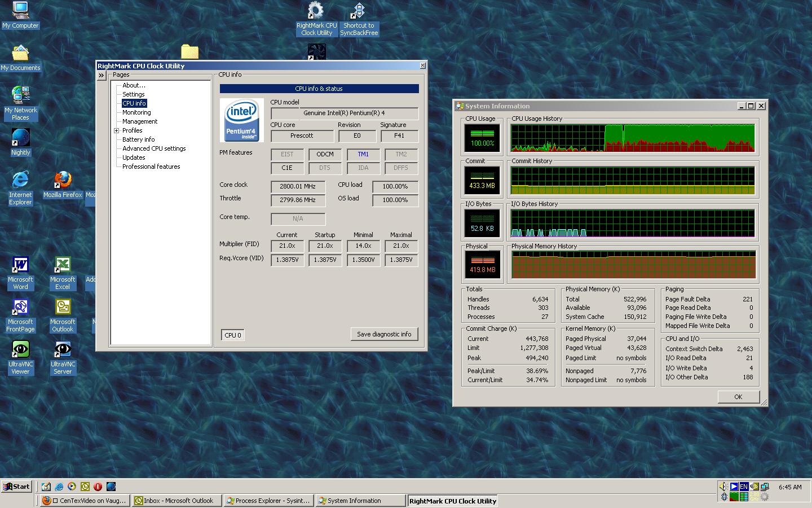Screen dimensions: 812x508
Task: Open My Network Places icon
Action: click(20, 103)
